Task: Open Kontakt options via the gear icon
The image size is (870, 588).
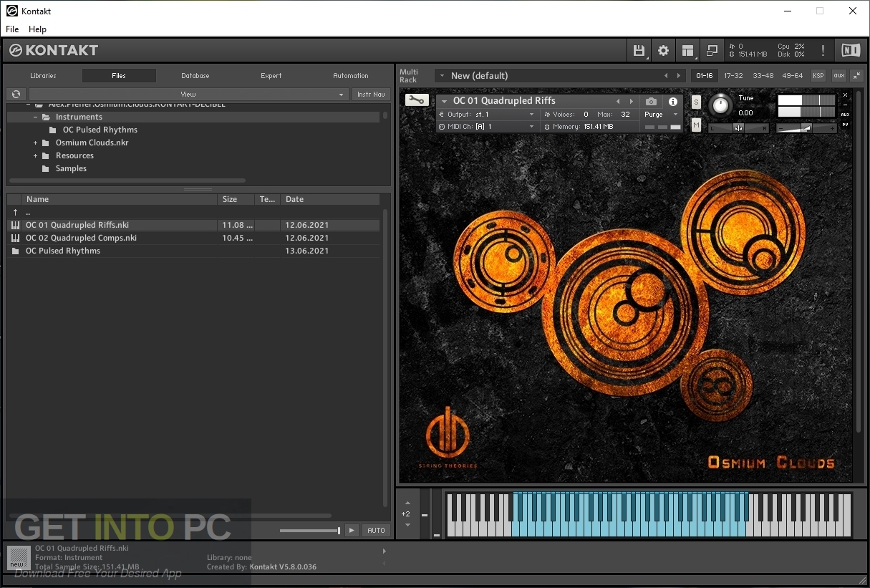Action: tap(663, 50)
